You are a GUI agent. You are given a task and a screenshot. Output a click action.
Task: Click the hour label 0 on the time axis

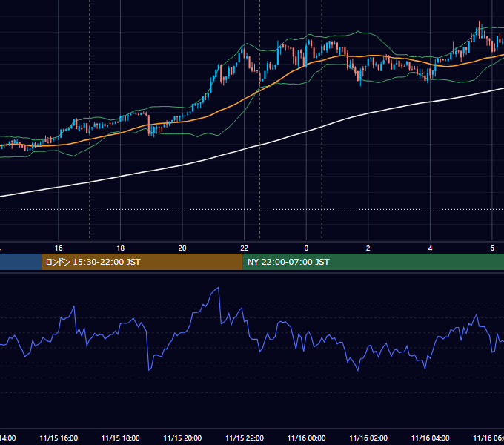click(x=306, y=248)
